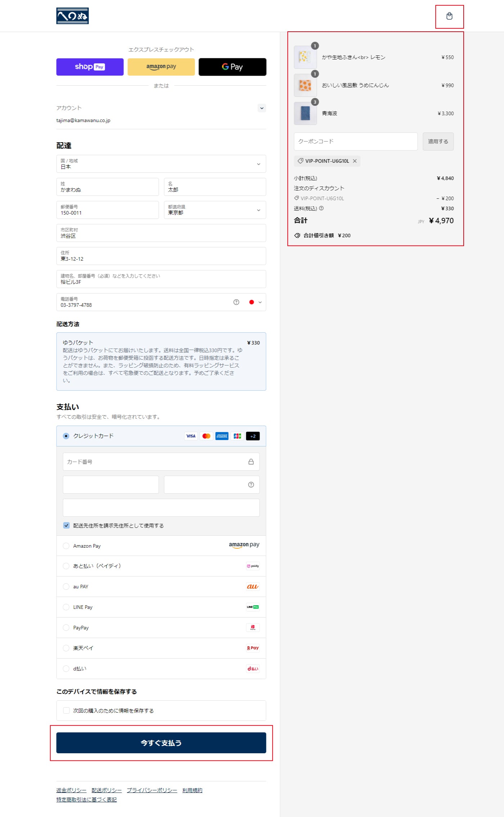504x817 pixels.
Task: Click the 今すぐ支払う pay now button
Action: point(161,743)
